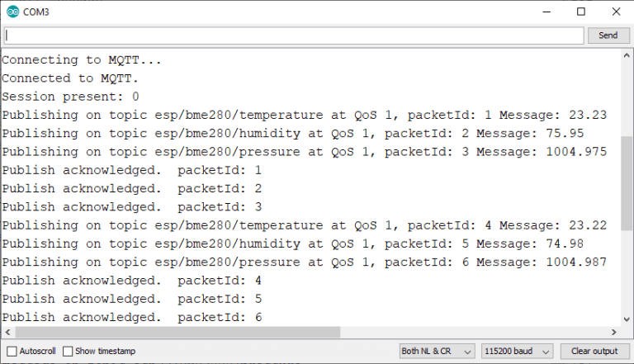Click the vertical scrollbar track above the thumb
The height and width of the screenshot is (364, 634).
tap(627, 99)
